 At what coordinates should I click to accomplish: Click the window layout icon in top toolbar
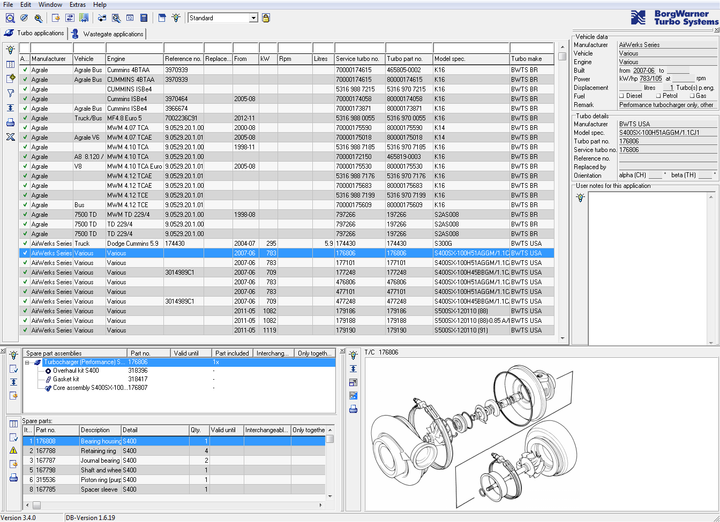(x=162, y=18)
